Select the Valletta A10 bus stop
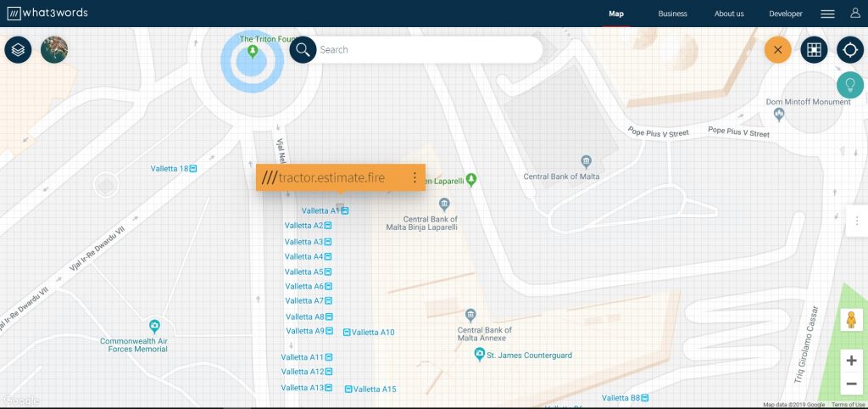Image resolution: width=868 pixels, height=409 pixels. [x=369, y=333]
